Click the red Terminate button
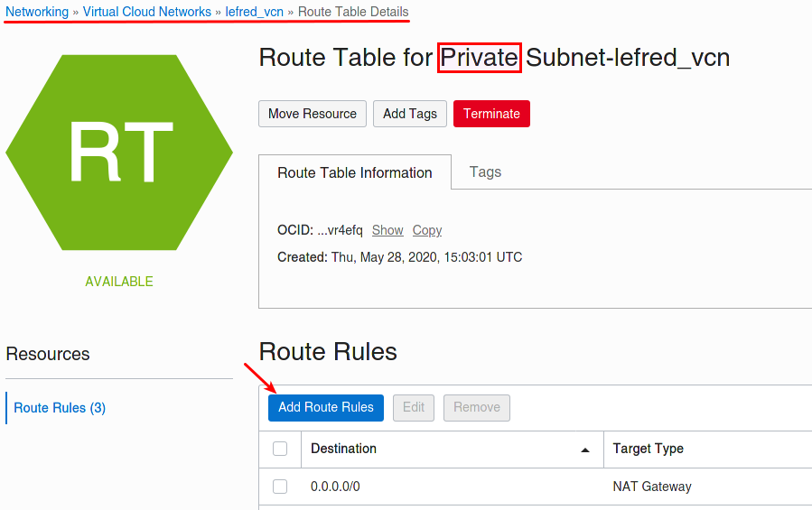This screenshot has width=812, height=510. point(491,114)
